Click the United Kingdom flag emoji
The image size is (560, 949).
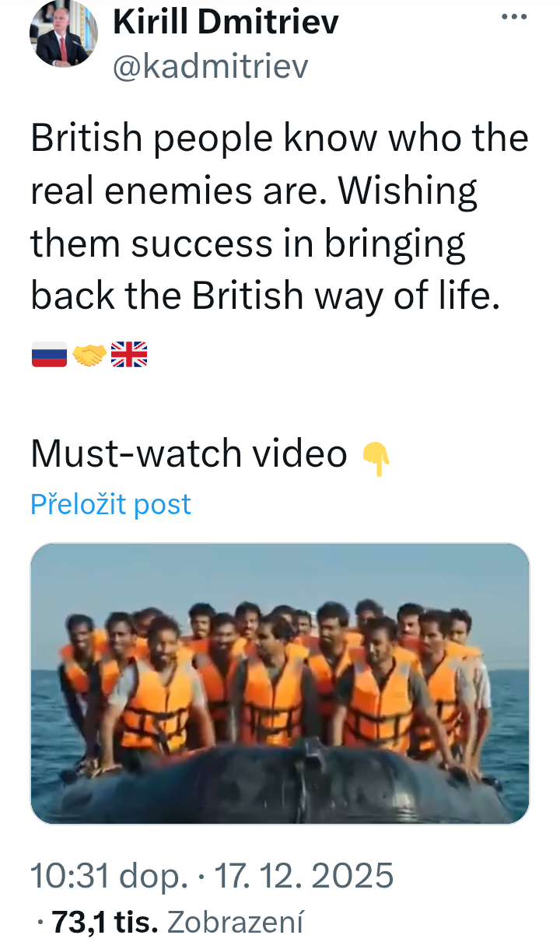[129, 355]
